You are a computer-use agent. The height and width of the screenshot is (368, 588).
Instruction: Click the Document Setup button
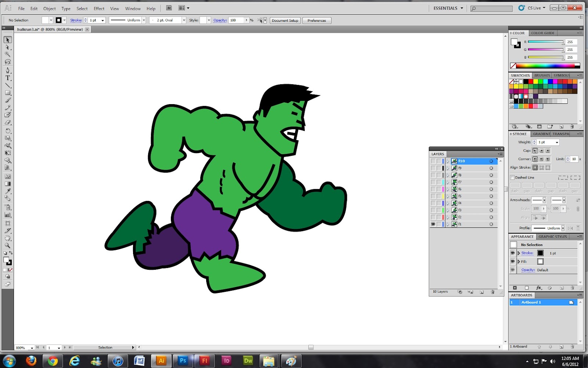pos(285,21)
